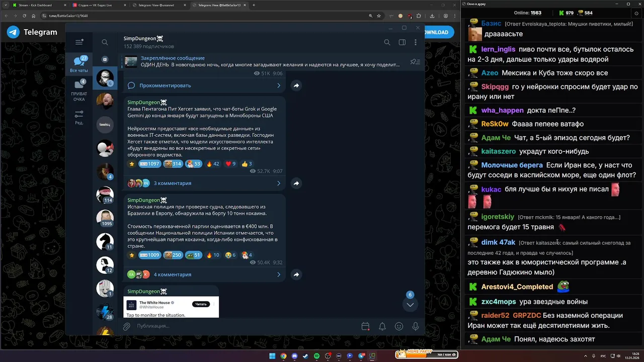Bookmark this page with the star icon
Viewport: 644px width, 362px height.
pos(379,16)
